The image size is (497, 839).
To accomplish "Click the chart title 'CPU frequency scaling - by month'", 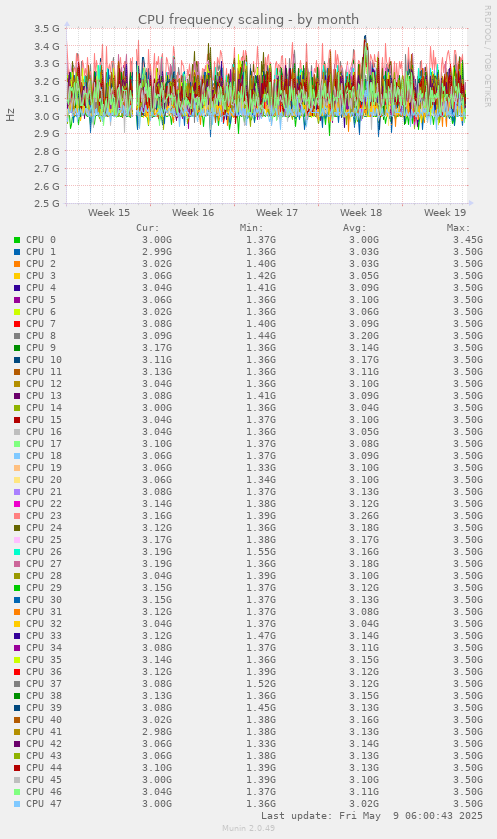I will (248, 20).
